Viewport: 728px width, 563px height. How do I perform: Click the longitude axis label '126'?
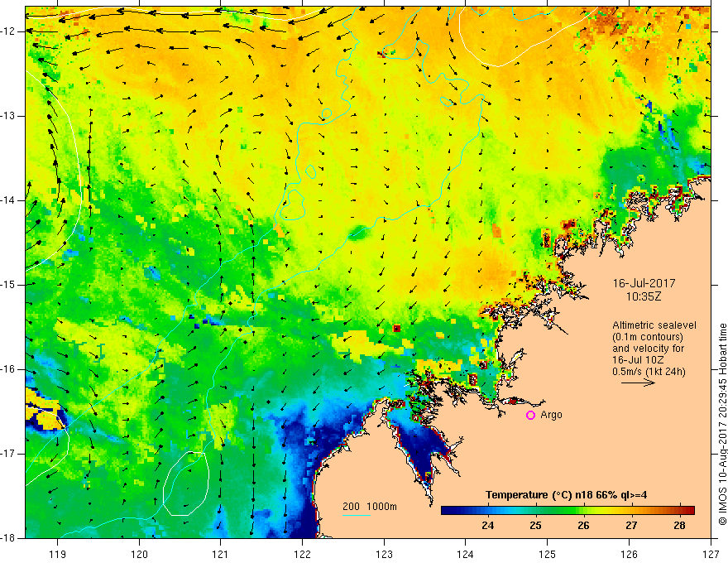[x=629, y=554]
